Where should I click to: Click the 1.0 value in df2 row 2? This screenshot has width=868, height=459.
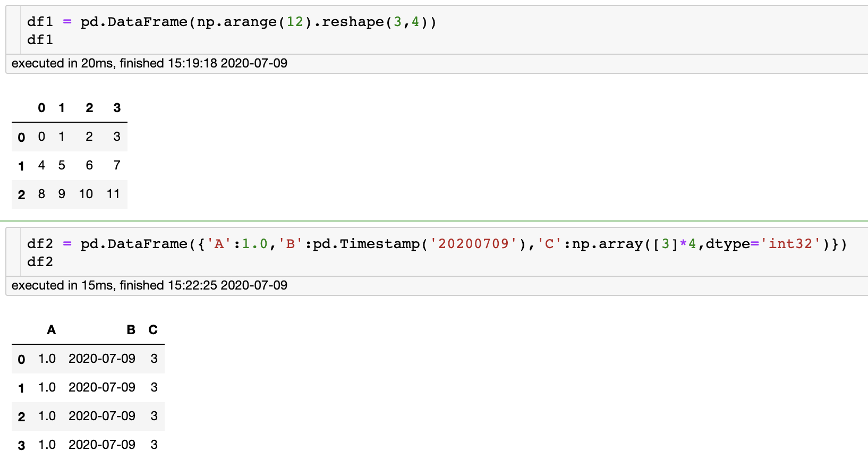(x=47, y=416)
